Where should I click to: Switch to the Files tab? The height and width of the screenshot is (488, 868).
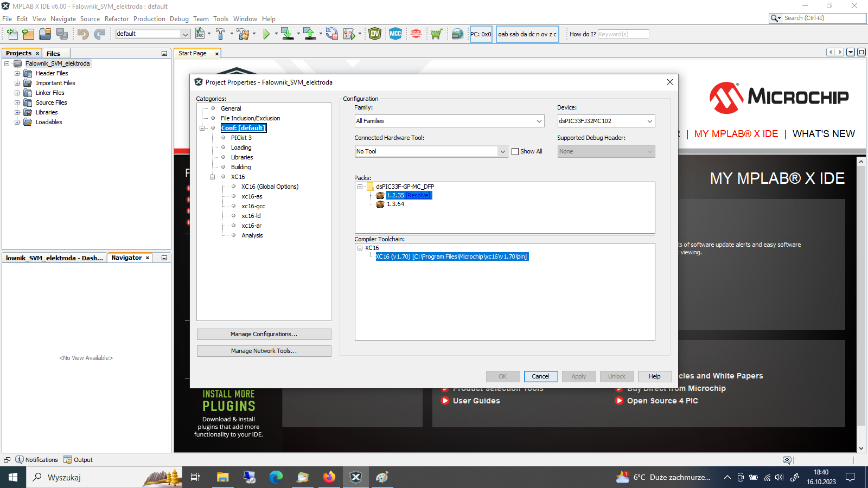pyautogui.click(x=54, y=53)
